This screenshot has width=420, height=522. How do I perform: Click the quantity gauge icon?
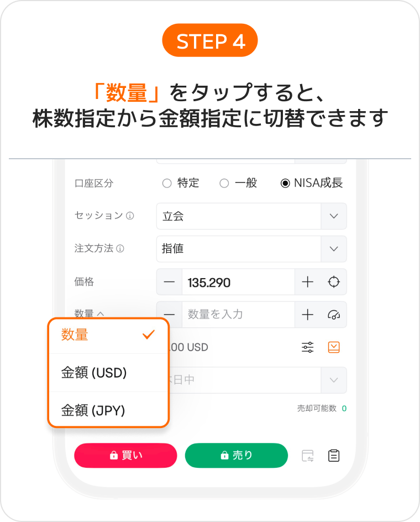coord(333,315)
